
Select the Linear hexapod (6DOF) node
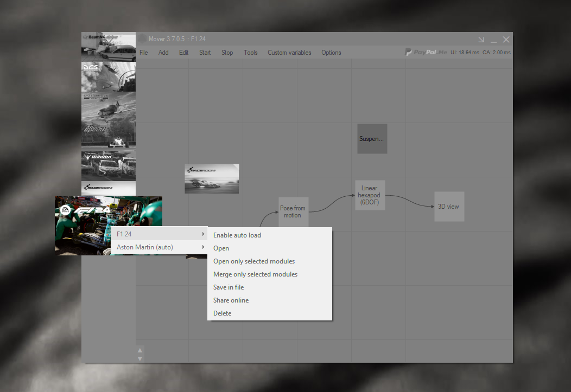point(370,195)
